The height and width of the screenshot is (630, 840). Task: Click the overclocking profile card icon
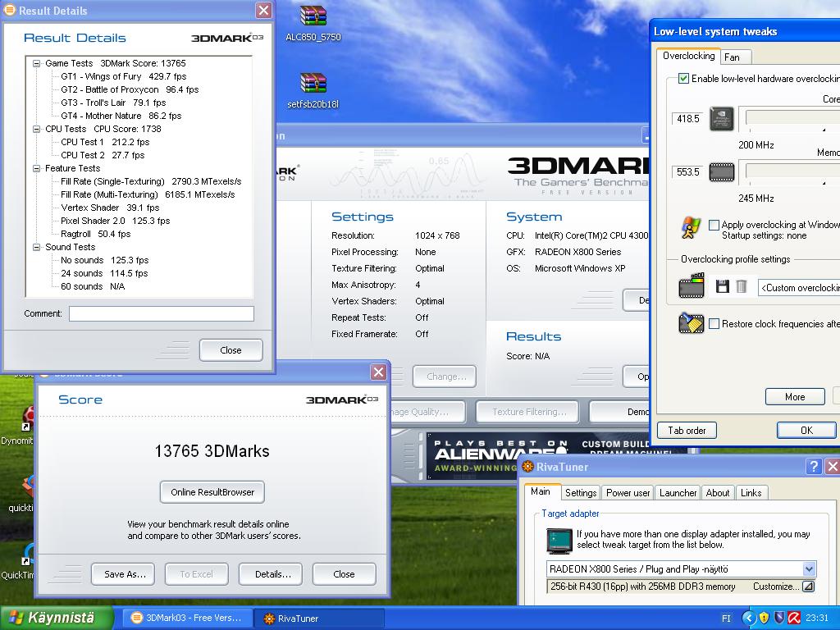click(691, 285)
